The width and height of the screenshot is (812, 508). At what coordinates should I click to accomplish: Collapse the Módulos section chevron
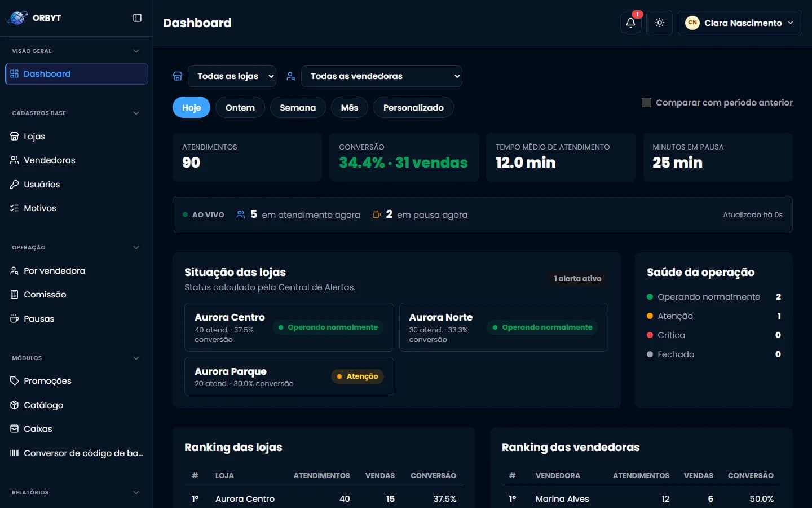(136, 358)
